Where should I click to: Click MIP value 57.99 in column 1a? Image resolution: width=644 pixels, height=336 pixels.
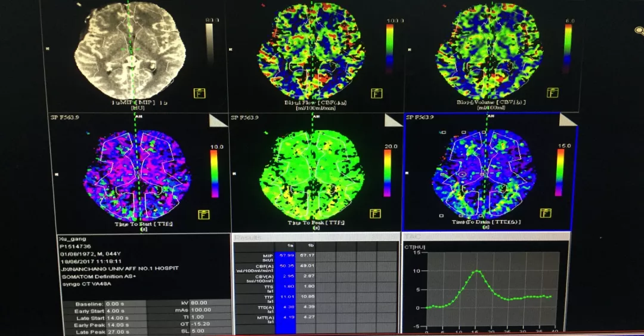286,255
